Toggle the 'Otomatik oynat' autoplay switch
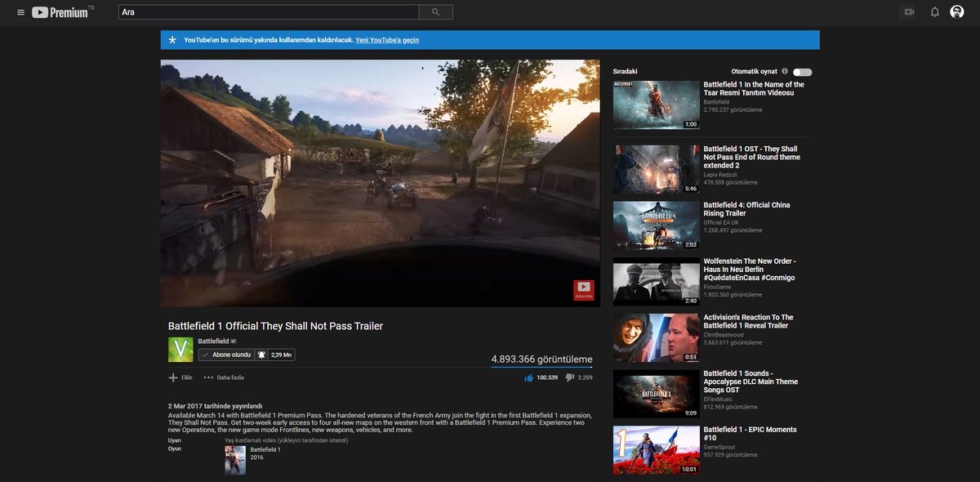The height and width of the screenshot is (482, 980). point(802,72)
